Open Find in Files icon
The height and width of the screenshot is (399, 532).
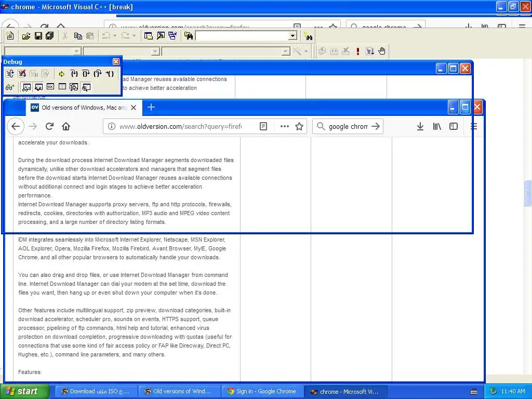pyautogui.click(x=189, y=36)
